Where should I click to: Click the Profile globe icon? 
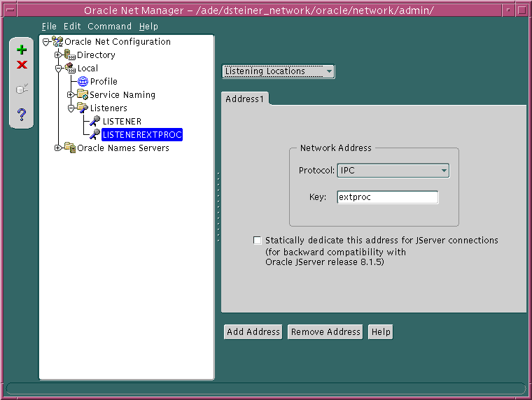(83, 81)
